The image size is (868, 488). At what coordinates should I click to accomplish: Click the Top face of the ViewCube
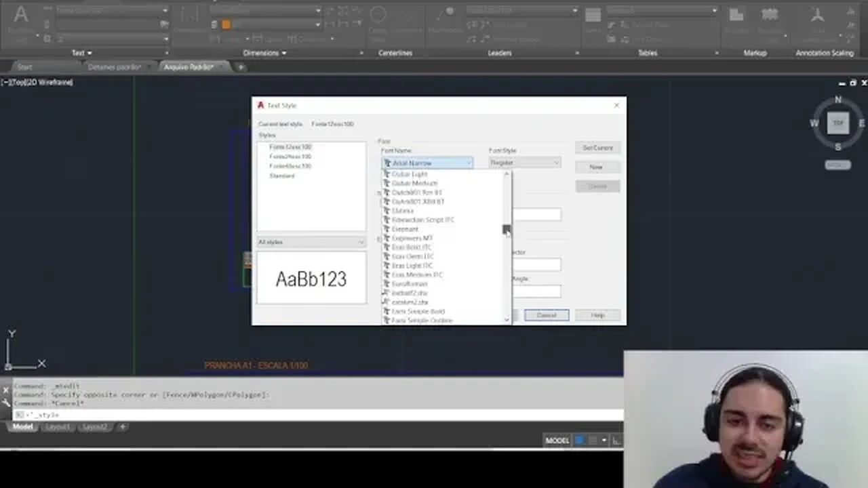point(838,123)
